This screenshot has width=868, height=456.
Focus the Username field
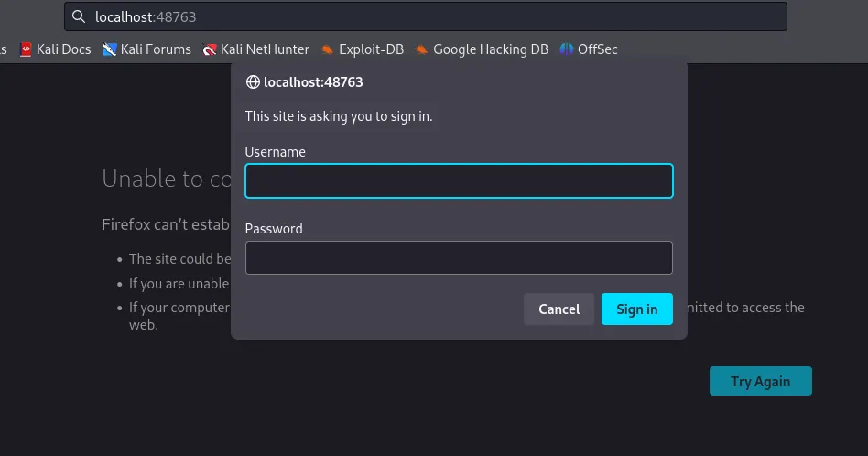459,180
